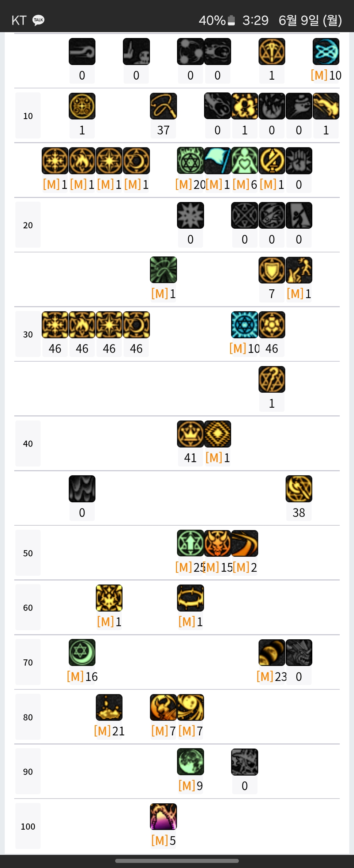Select the green crescent moon skill marked [M]16
The image size is (354, 868).
[x=82, y=652]
